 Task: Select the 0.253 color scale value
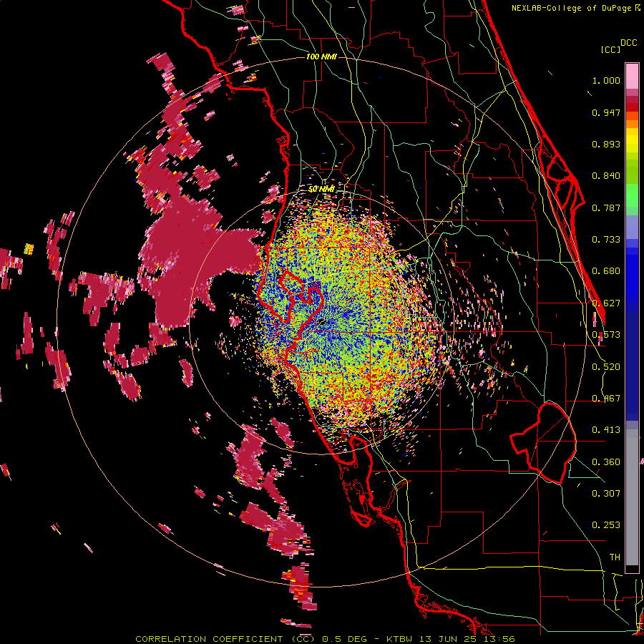point(606,525)
